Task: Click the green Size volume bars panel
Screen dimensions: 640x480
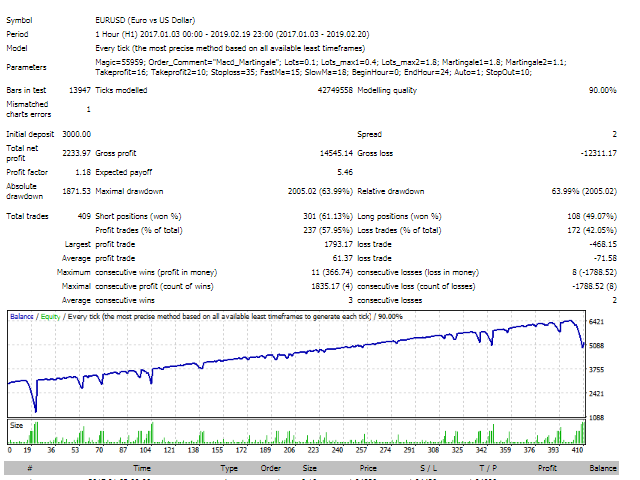Action: coord(300,435)
